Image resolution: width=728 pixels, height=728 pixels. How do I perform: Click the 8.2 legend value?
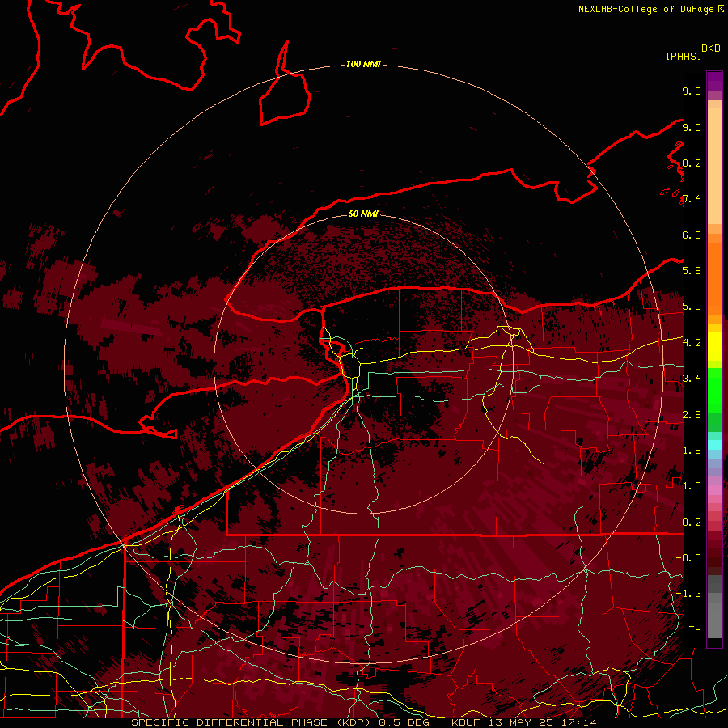pos(692,163)
